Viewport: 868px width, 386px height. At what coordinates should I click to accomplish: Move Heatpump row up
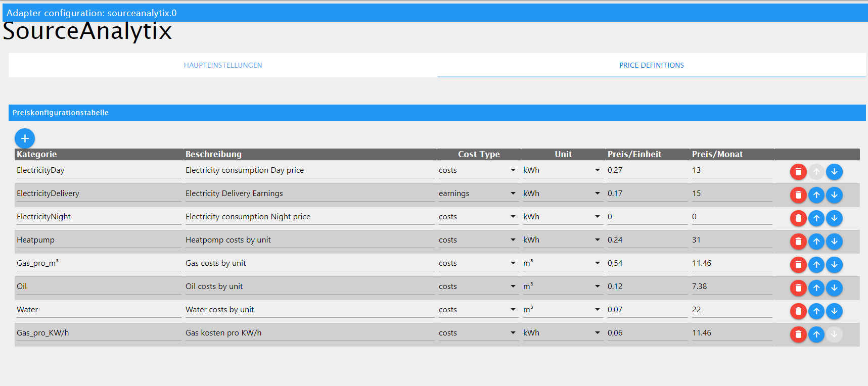coord(816,242)
